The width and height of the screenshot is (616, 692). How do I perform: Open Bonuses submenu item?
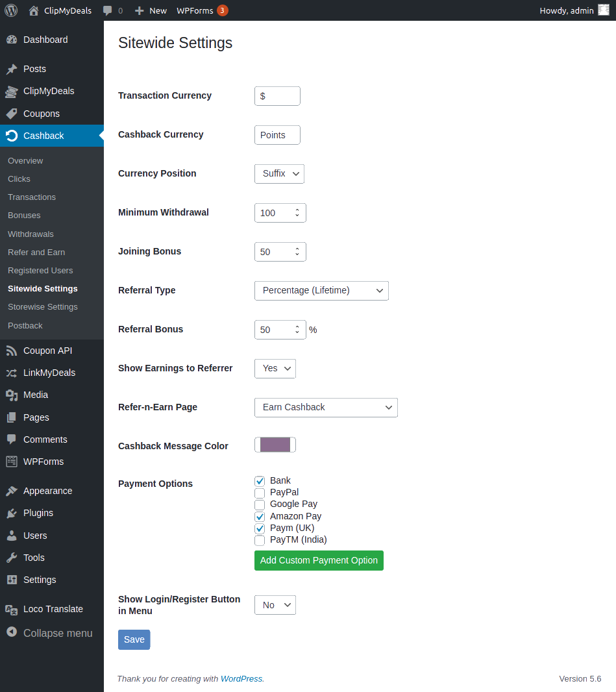(x=24, y=216)
